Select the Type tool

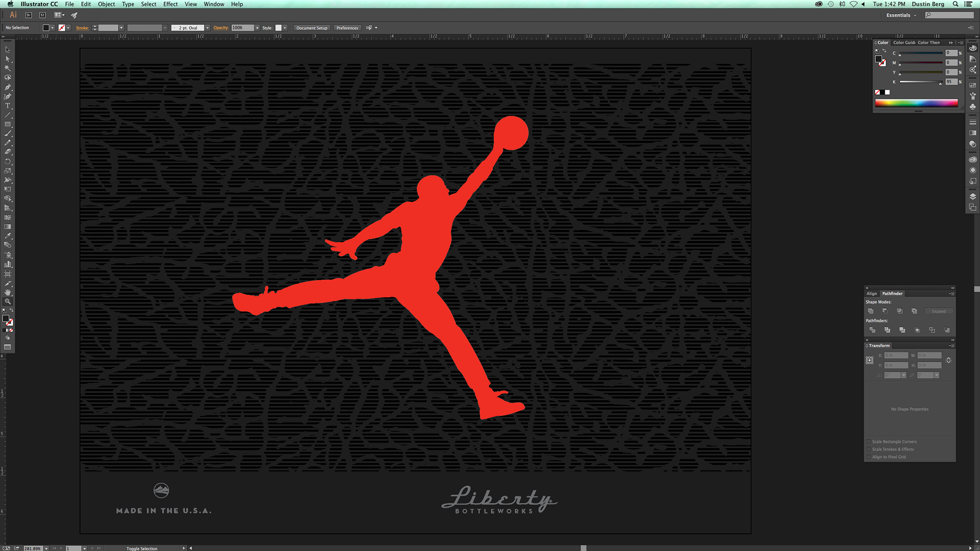8,106
